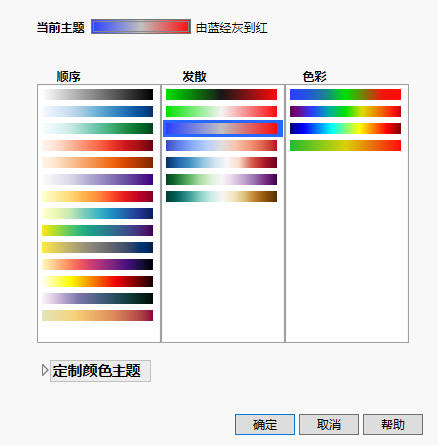The height and width of the screenshot is (445, 438).
Task: Choose the white-to-blue sequential gradient
Action: (98, 111)
